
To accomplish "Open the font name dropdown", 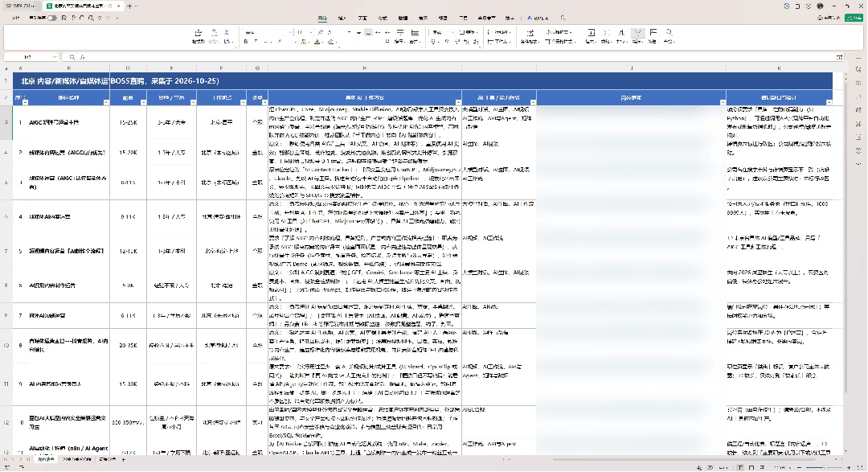I will [289, 33].
